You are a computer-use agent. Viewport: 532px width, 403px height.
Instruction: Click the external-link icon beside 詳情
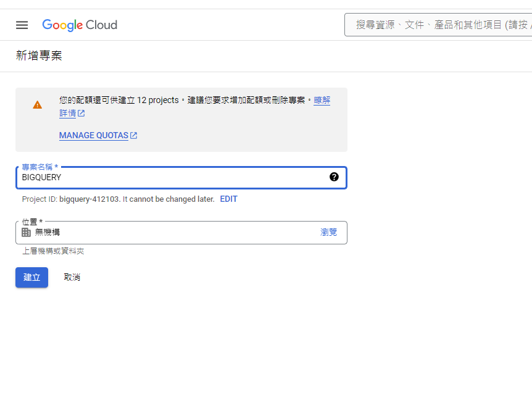(x=81, y=114)
